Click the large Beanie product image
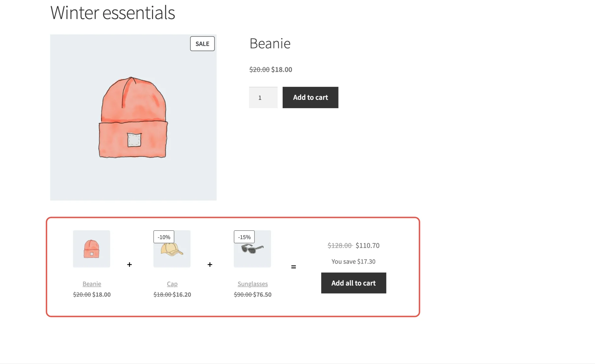Screen dimensions: 595x364 133,118
